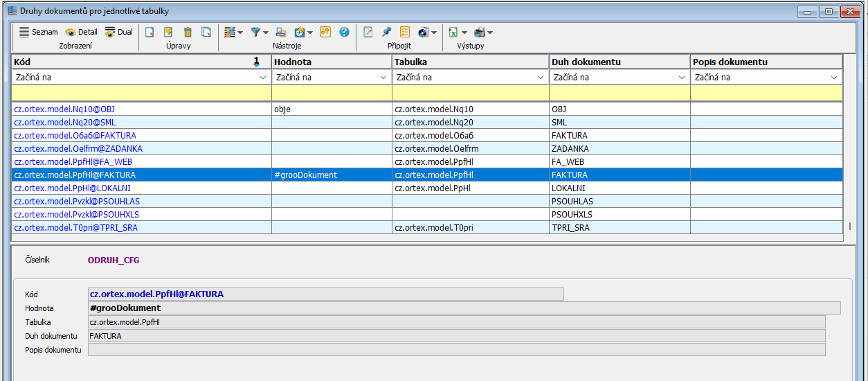Switch to Dual view mode
This screenshot has width=868, height=381.
click(118, 32)
